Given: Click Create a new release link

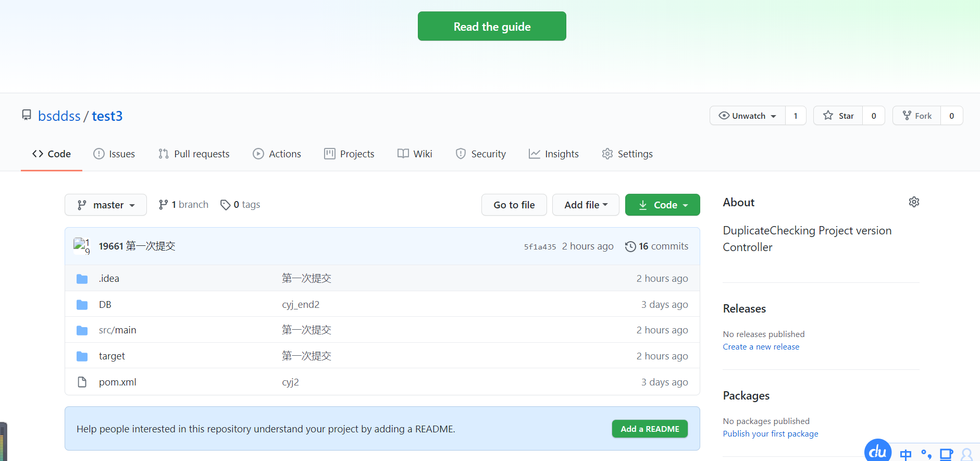Looking at the screenshot, I should click(761, 347).
